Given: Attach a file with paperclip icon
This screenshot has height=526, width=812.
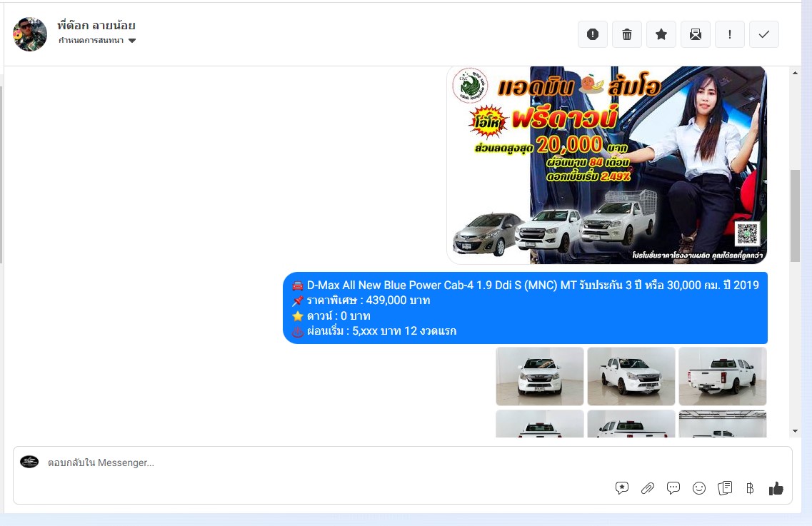Looking at the screenshot, I should pyautogui.click(x=647, y=488).
